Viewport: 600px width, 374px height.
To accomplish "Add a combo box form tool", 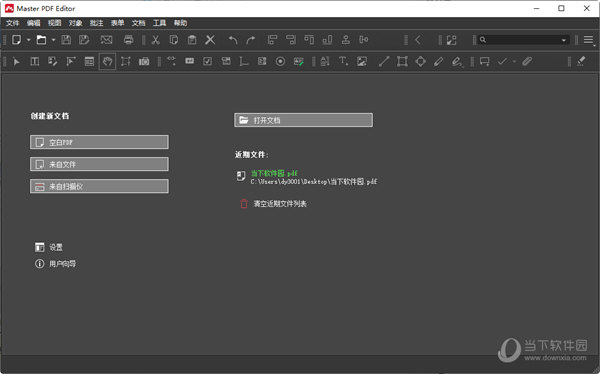I will (226, 62).
